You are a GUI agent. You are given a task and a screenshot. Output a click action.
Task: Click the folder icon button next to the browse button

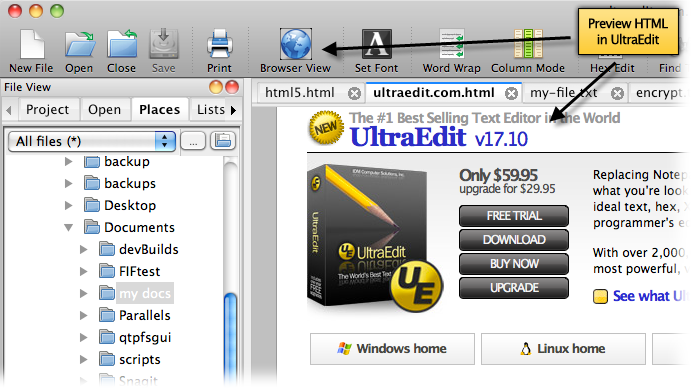point(223,141)
